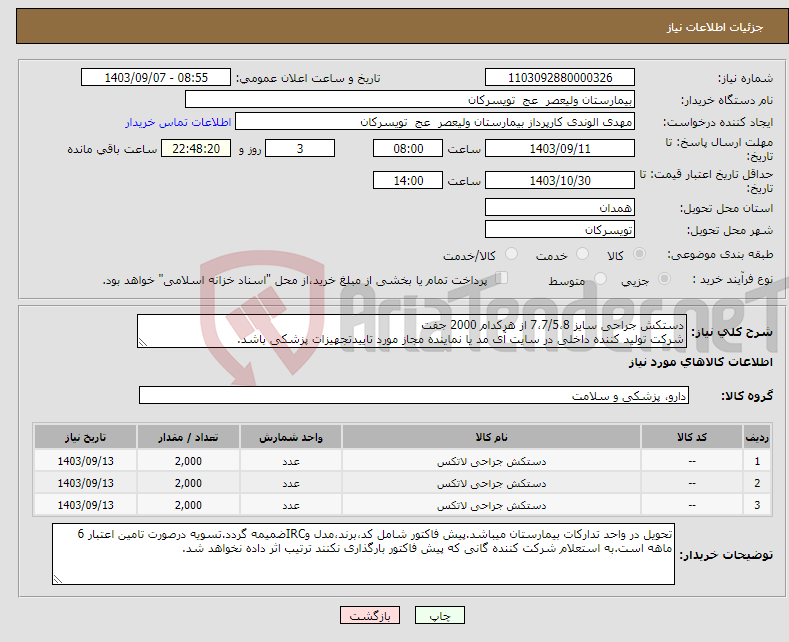The width and height of the screenshot is (789, 642).
Task: Click row 2 unit عدد
Action: point(291,484)
